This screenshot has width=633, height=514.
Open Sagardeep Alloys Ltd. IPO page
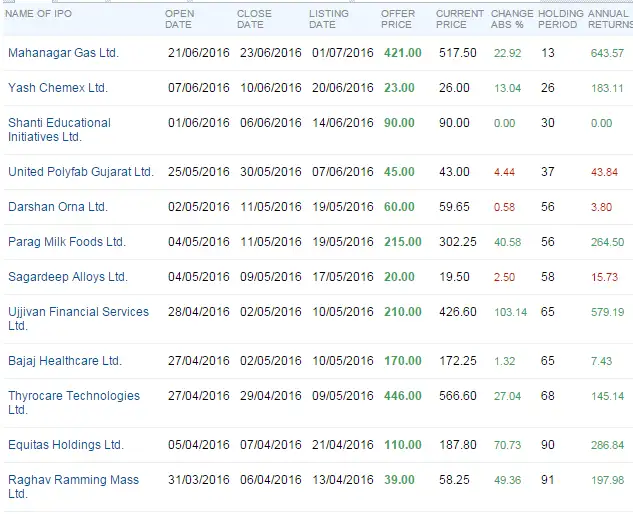[x=67, y=277]
